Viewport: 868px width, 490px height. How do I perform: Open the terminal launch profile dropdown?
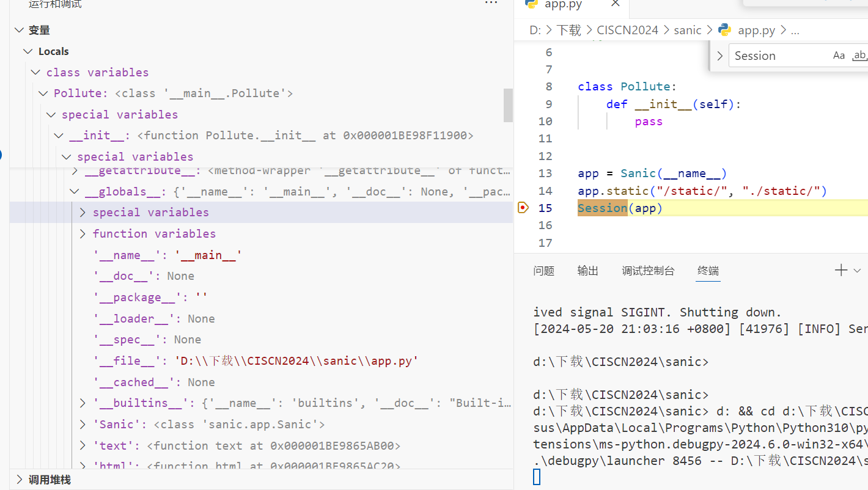857,270
